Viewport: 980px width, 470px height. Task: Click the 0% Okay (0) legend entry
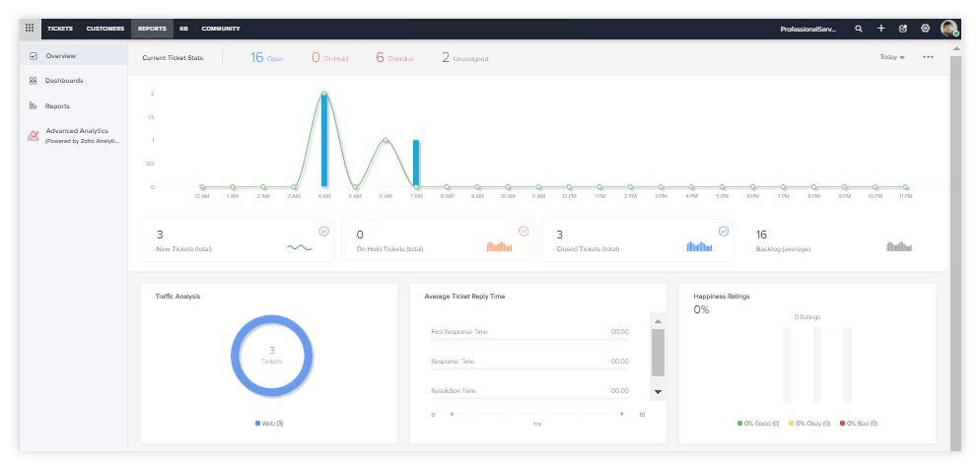(x=809, y=423)
